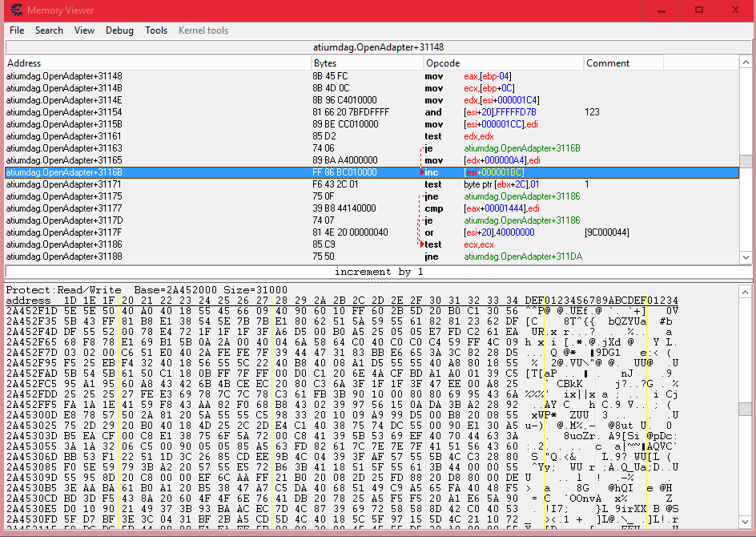Click the disassembler scroll-up arrow
Screen dimensions: 756x537
(x=746, y=63)
